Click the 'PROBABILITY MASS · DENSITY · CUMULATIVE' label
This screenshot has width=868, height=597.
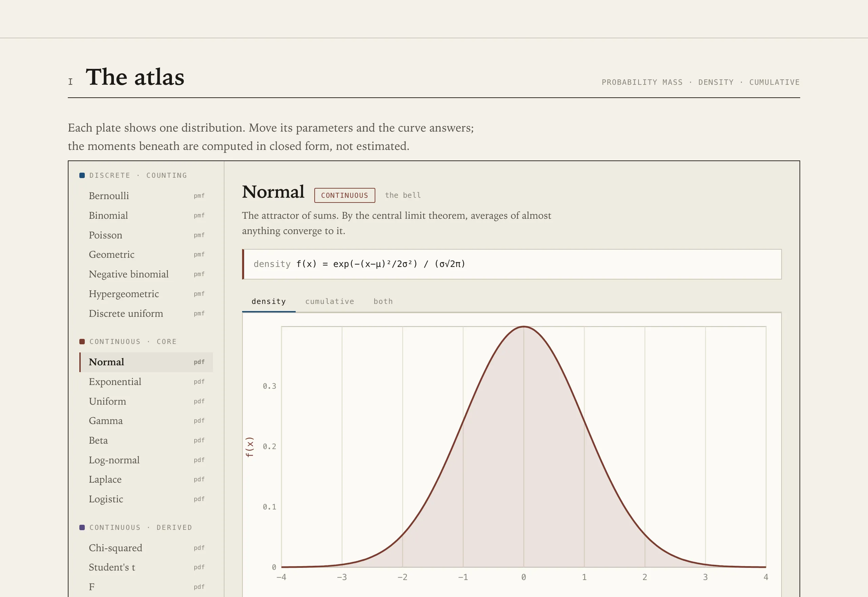(701, 82)
